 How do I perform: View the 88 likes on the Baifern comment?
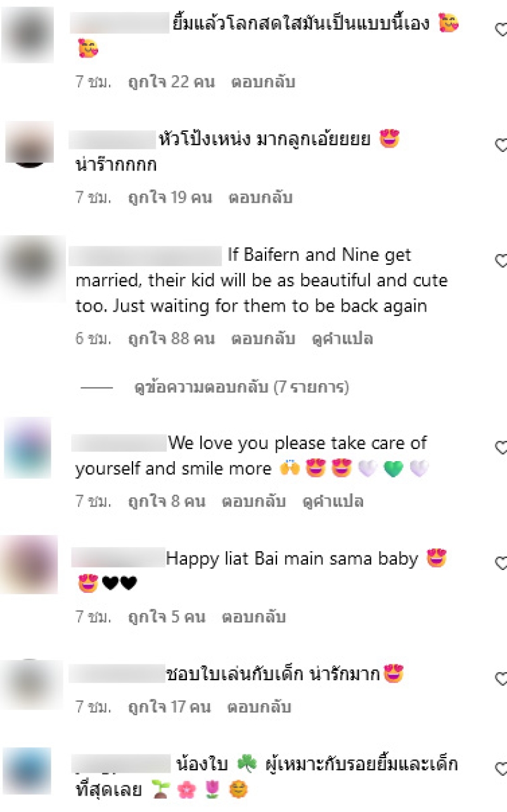tap(171, 338)
